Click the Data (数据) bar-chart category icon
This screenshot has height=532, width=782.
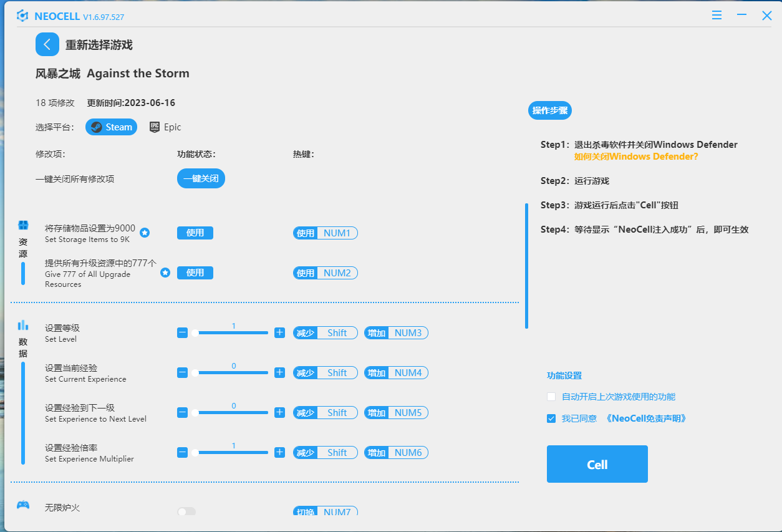pyautogui.click(x=23, y=325)
